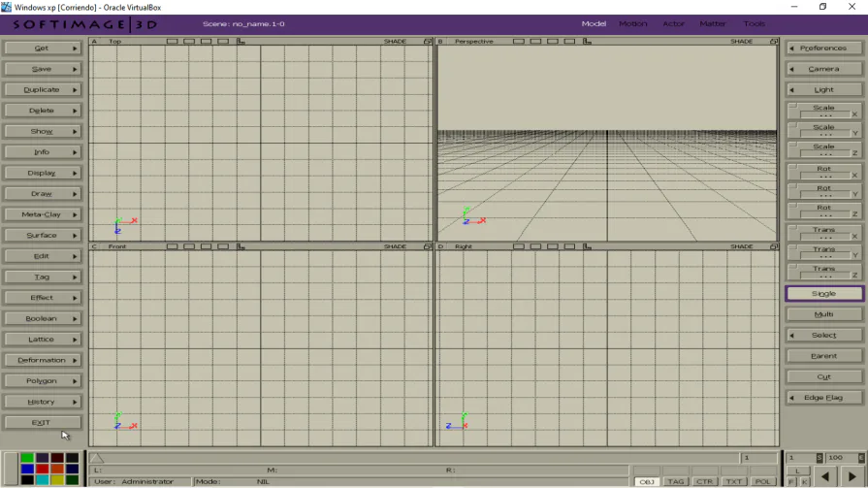Click the triangle frame marker on the timeline
Image resolution: width=868 pixels, height=488 pixels.
97,458
